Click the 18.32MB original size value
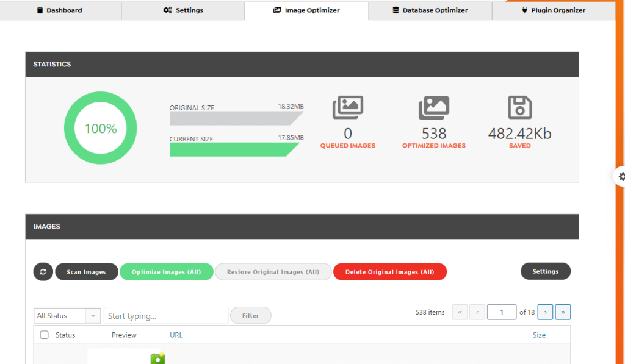 tap(291, 106)
